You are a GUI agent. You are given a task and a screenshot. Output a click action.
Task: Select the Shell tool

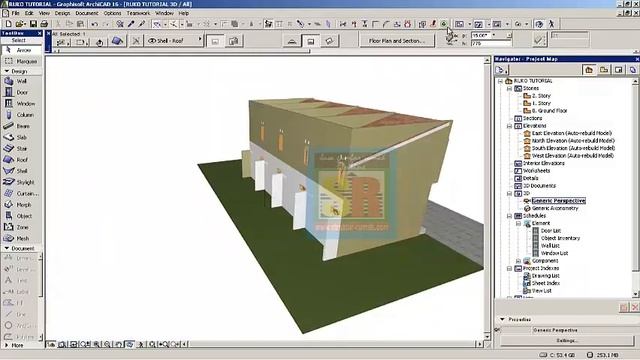(21, 171)
